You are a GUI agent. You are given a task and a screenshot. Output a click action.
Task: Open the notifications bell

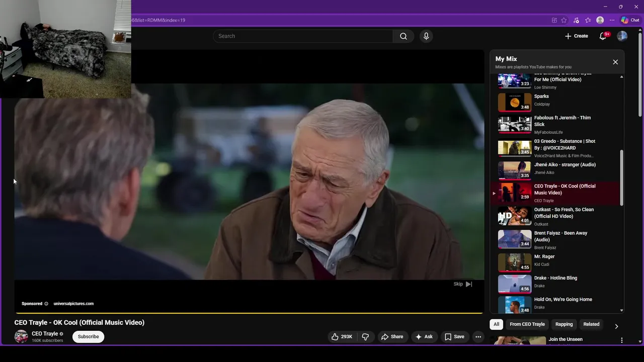click(x=603, y=36)
